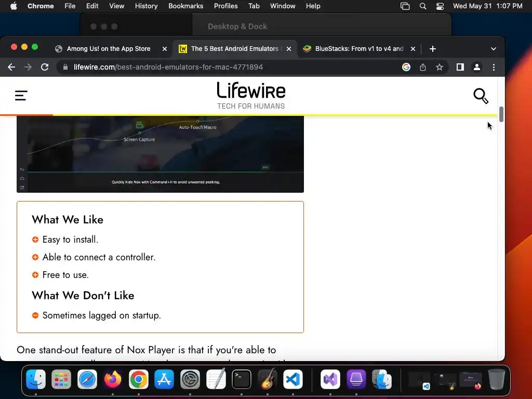This screenshot has width=532, height=399.
Task: Launch GarageBand from the Dock
Action: (x=268, y=379)
